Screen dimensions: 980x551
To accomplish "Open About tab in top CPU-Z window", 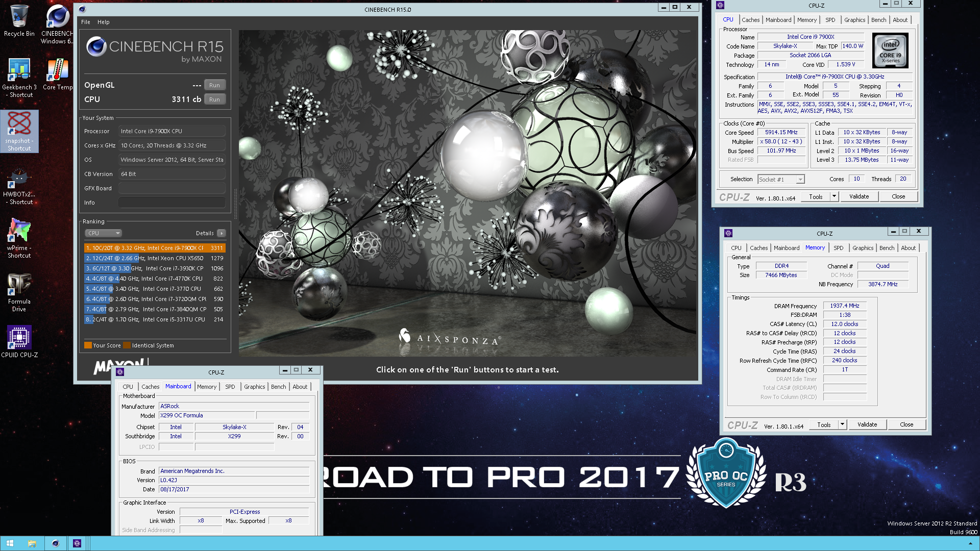I will [900, 20].
